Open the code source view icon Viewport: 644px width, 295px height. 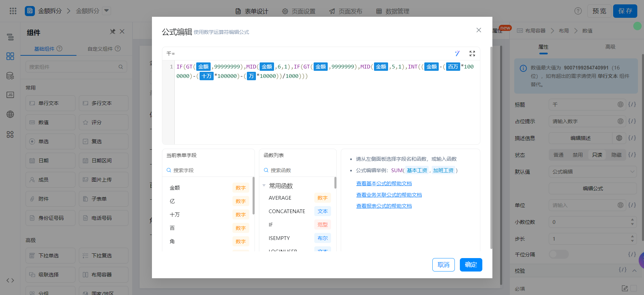coord(10,280)
